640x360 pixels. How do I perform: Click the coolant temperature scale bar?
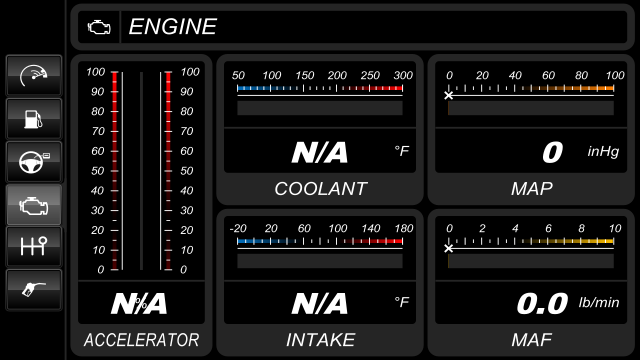point(320,89)
